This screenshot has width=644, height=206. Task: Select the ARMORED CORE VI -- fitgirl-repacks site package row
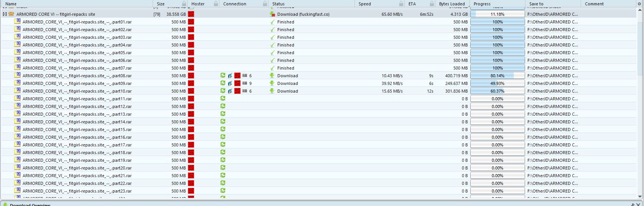point(319,14)
